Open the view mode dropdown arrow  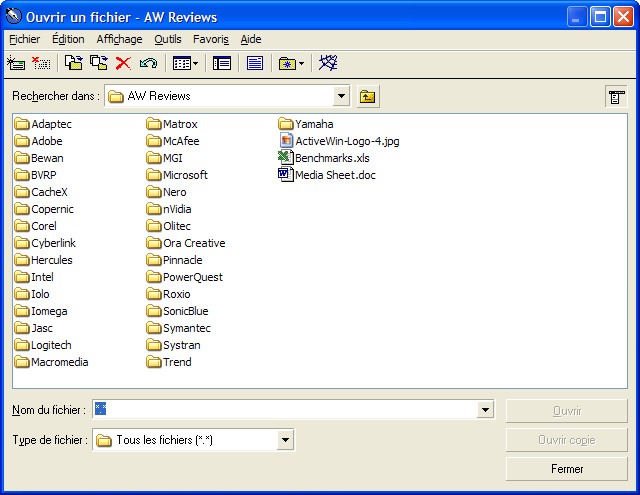(195, 63)
